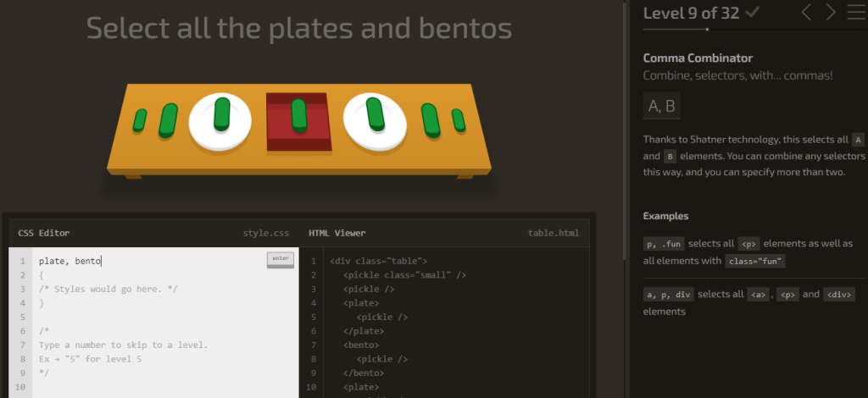Click 'Combine, selectors, with... commas!' subtitle
Screen dimensions: 868x398
pyautogui.click(x=738, y=75)
